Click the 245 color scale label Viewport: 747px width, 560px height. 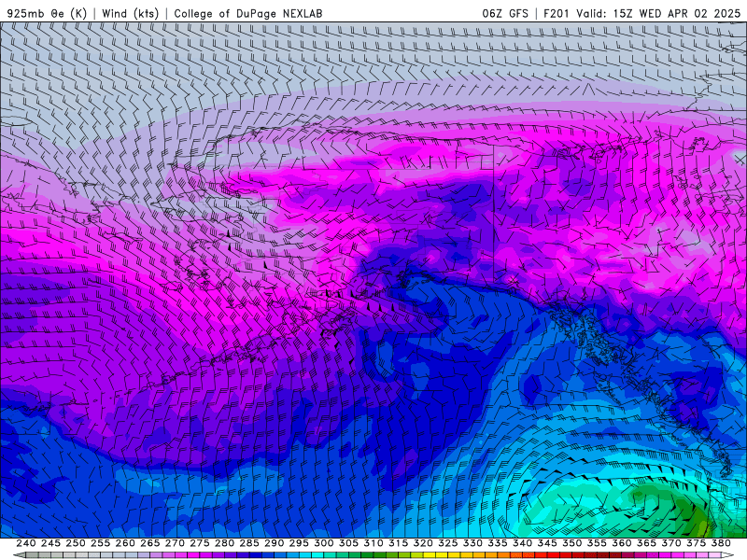pyautogui.click(x=50, y=543)
